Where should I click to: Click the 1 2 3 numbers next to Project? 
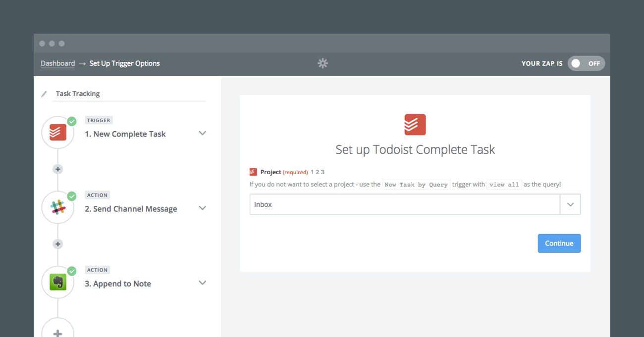click(x=318, y=172)
